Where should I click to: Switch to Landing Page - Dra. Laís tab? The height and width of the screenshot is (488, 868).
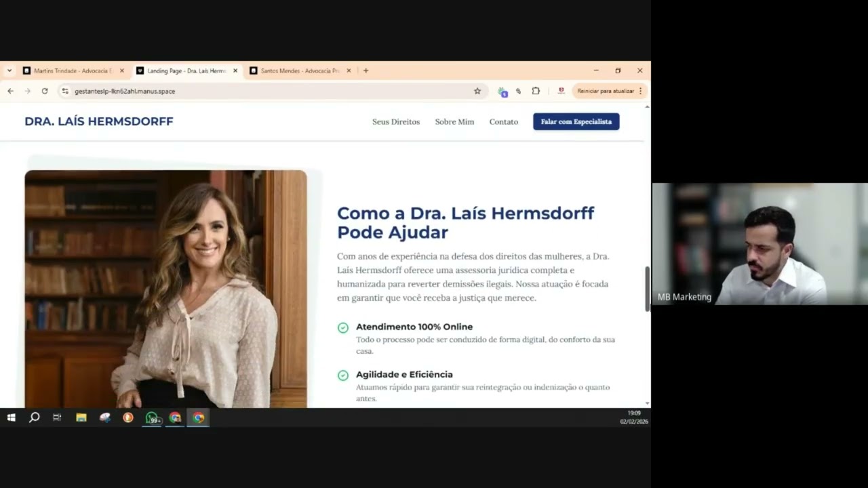[186, 70]
